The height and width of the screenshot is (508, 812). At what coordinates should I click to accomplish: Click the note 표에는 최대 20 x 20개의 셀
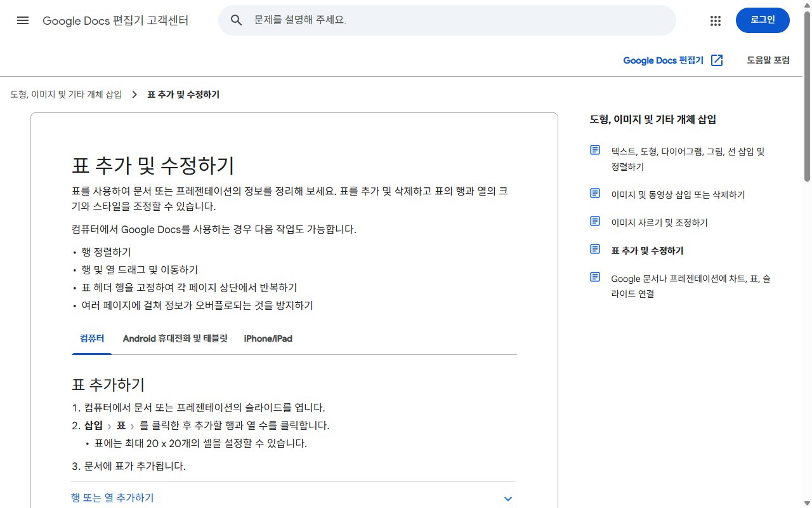(200, 443)
